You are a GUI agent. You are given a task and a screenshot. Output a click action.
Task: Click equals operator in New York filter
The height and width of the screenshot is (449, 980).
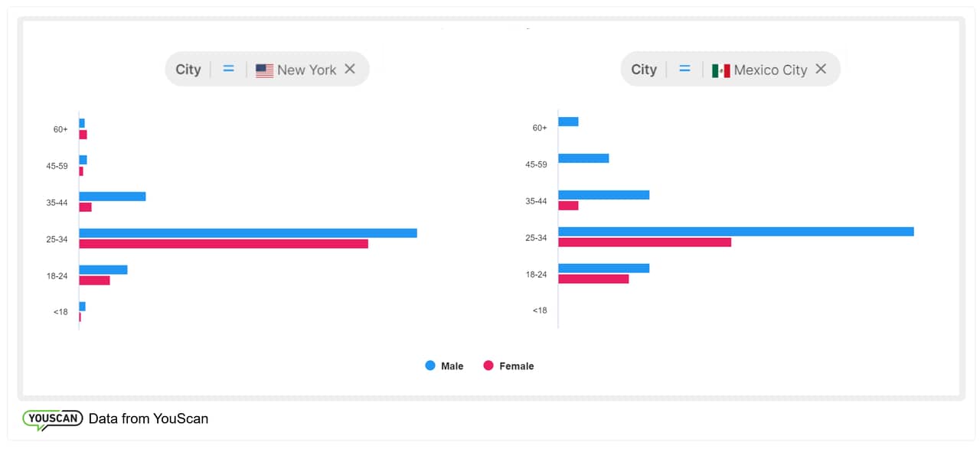tap(228, 69)
